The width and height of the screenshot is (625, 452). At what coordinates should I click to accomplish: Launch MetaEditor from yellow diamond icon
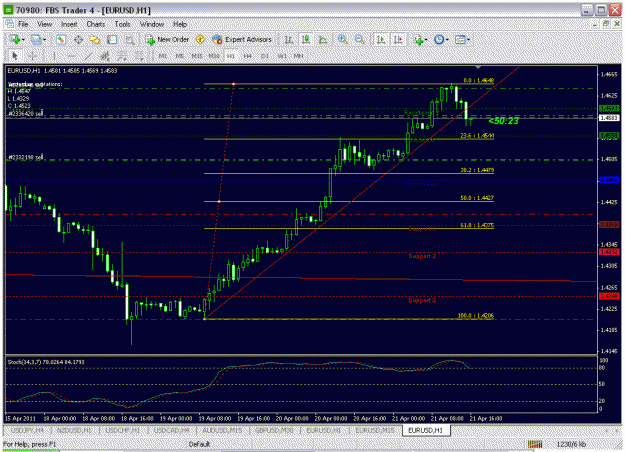[x=200, y=39]
